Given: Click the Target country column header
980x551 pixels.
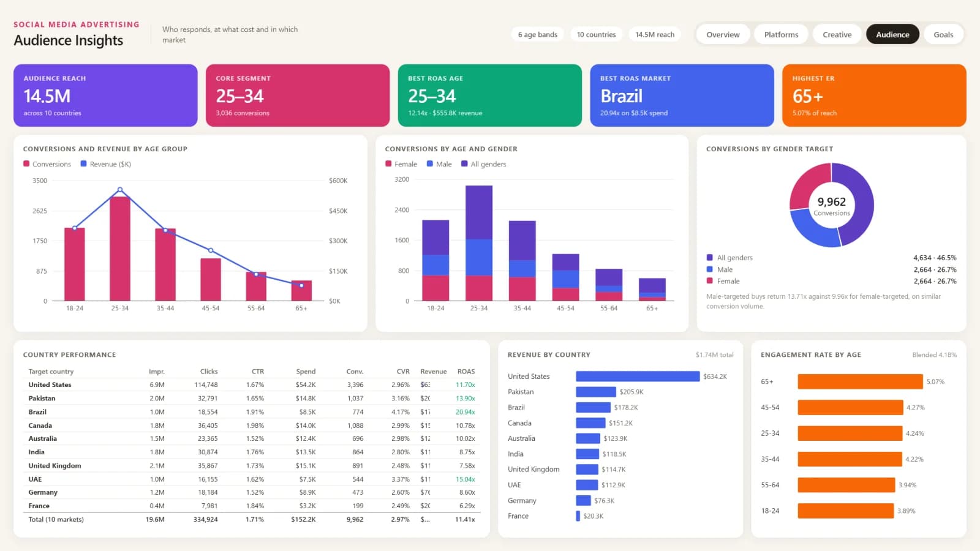Looking at the screenshot, I should tap(51, 372).
